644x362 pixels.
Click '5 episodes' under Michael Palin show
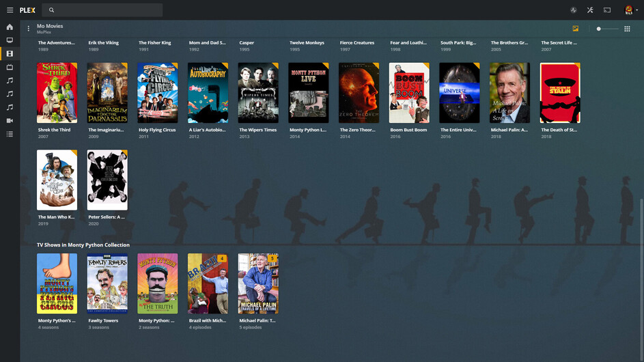(x=251, y=327)
